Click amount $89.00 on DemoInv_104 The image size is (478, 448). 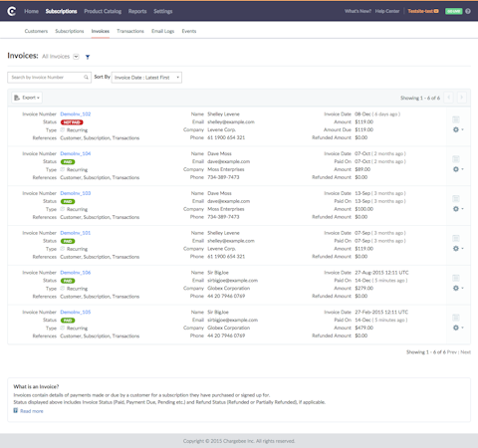click(362, 169)
